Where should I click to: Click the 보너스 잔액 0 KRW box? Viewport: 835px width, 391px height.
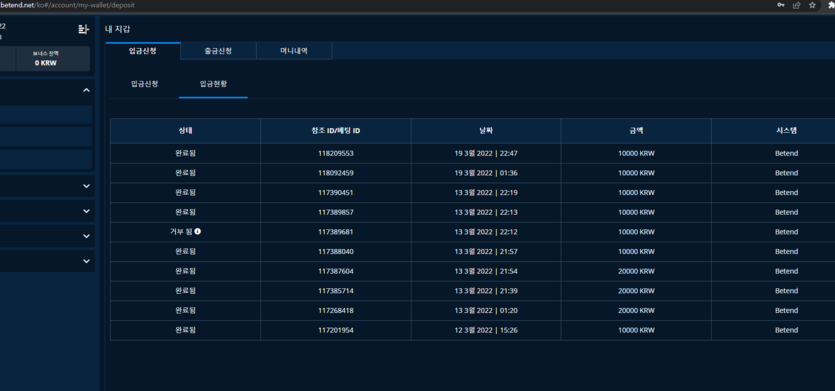[x=53, y=58]
